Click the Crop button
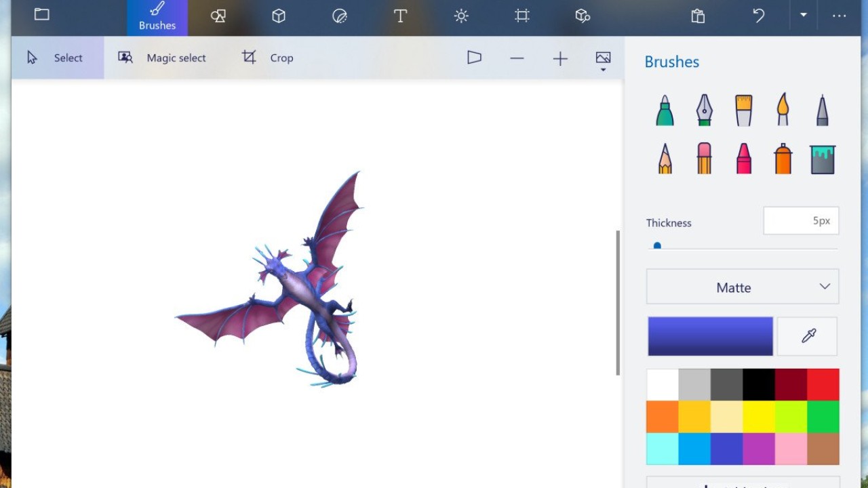 pyautogui.click(x=268, y=58)
